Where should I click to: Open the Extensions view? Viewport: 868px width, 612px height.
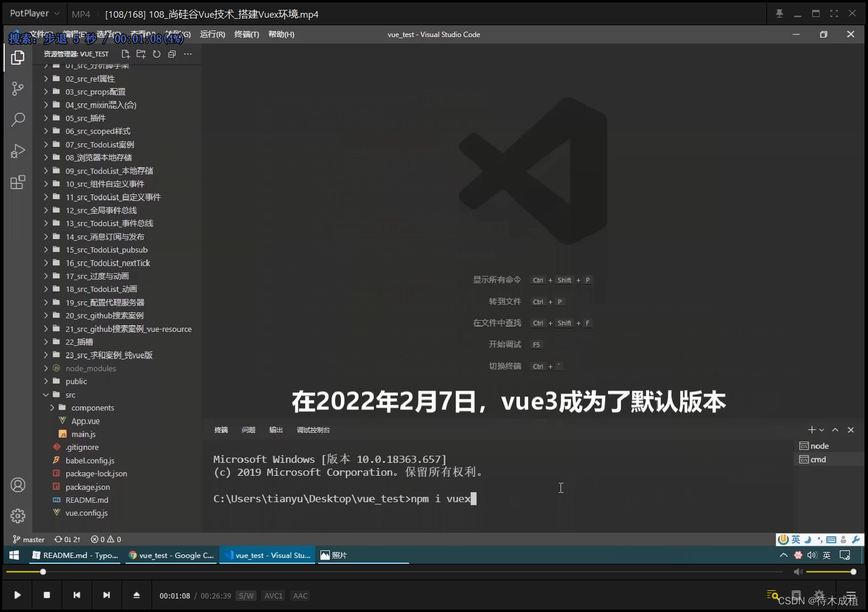tap(18, 182)
